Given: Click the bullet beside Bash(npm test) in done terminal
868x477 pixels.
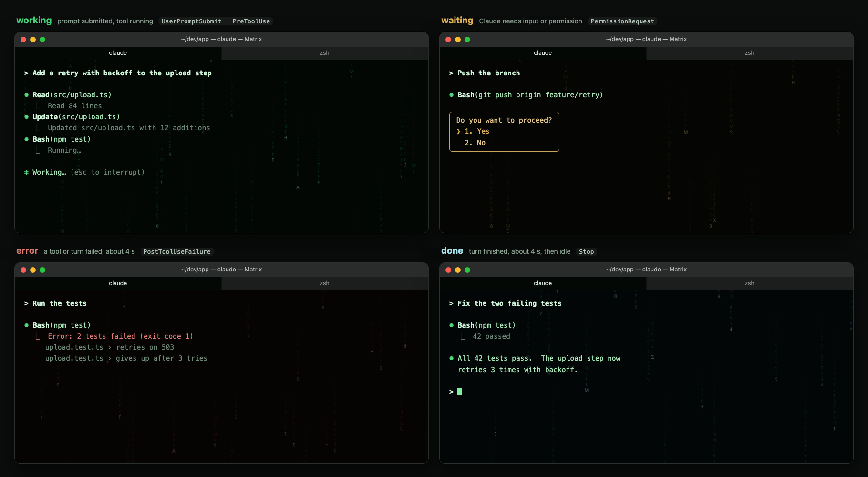Looking at the screenshot, I should (452, 325).
